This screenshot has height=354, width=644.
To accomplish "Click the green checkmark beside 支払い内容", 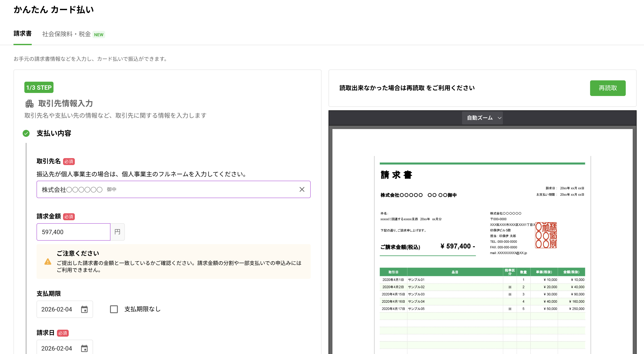I will (26, 133).
